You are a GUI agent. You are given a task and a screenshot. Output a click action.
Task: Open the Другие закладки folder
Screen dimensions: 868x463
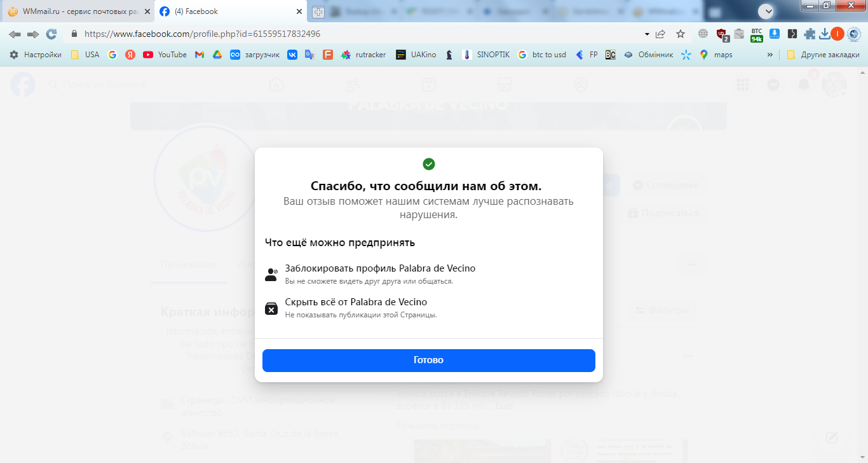coord(824,55)
